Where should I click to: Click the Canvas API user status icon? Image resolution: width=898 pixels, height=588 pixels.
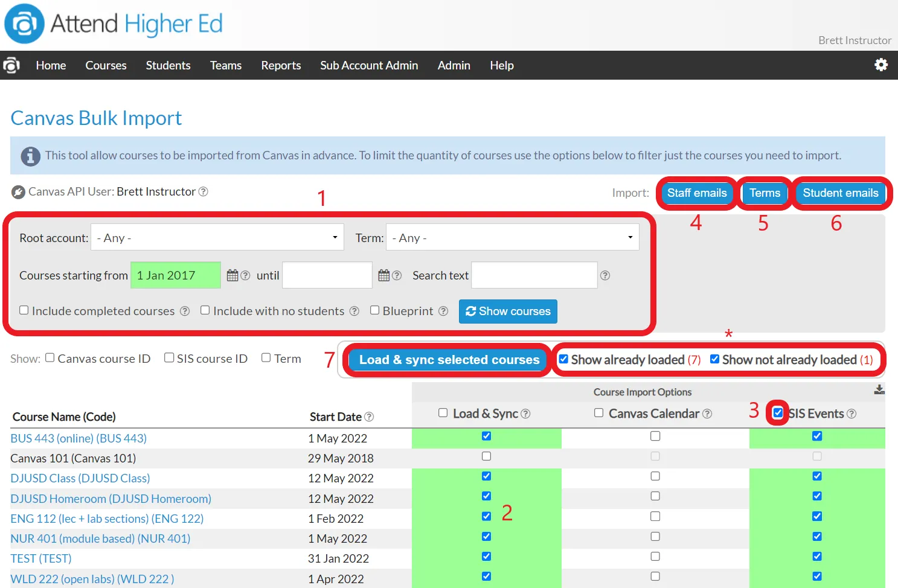[18, 192]
